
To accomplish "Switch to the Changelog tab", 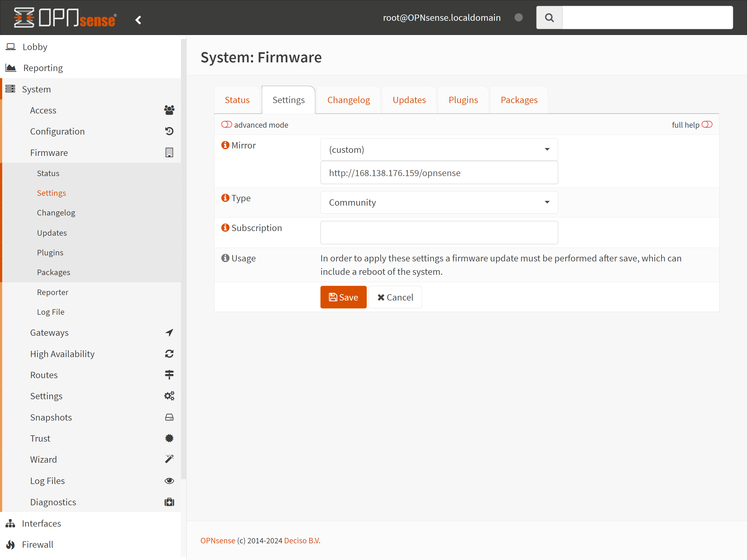I will tap(349, 100).
